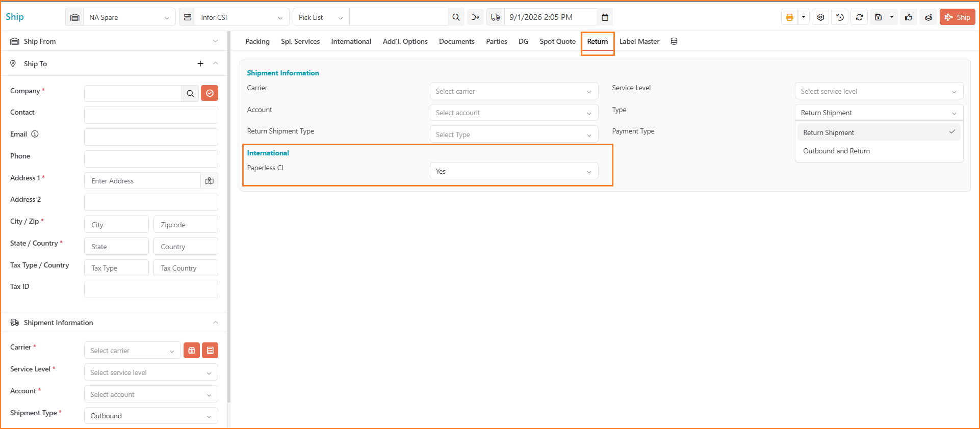
Task: Open the NA Spare location dropdown
Action: point(130,17)
